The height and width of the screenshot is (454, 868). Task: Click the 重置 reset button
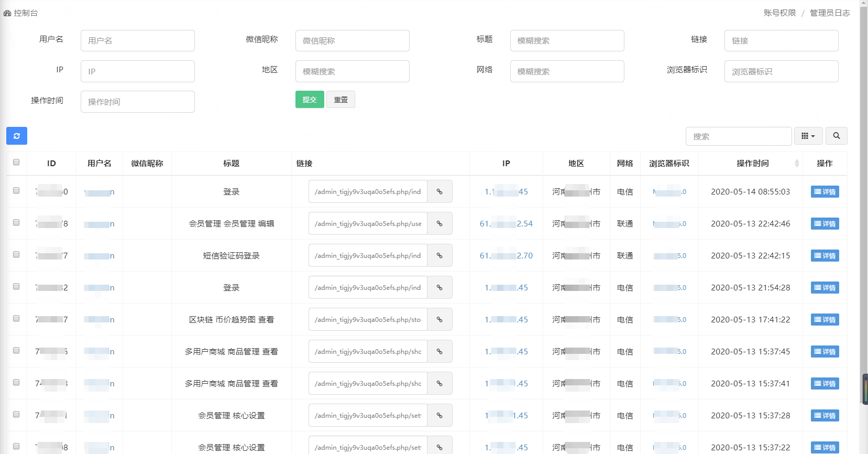pyautogui.click(x=340, y=100)
